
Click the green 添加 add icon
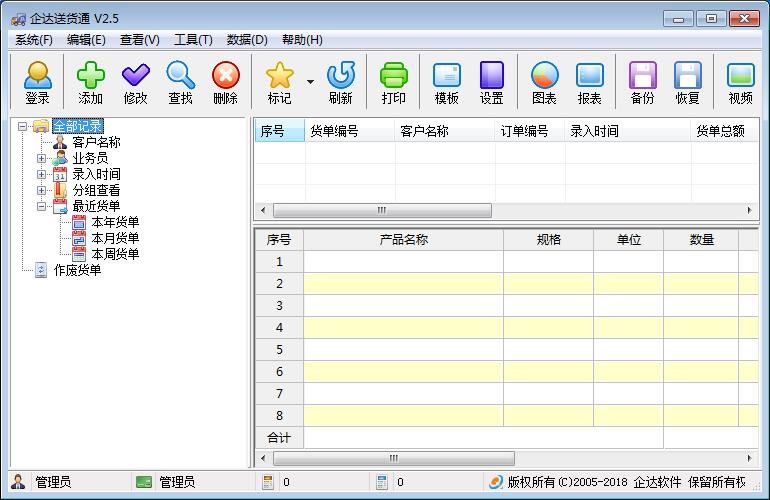[x=91, y=81]
